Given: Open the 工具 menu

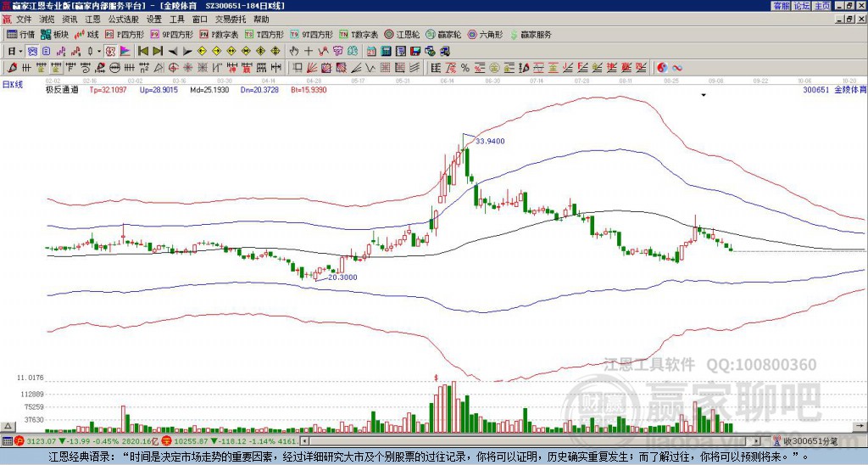Looking at the screenshot, I should click(x=176, y=20).
